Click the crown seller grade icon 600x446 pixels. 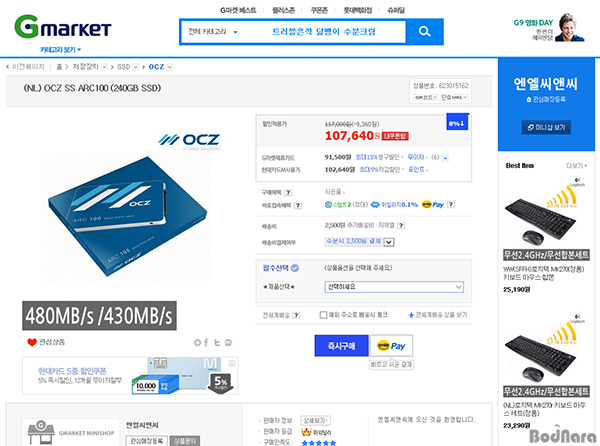(306, 432)
